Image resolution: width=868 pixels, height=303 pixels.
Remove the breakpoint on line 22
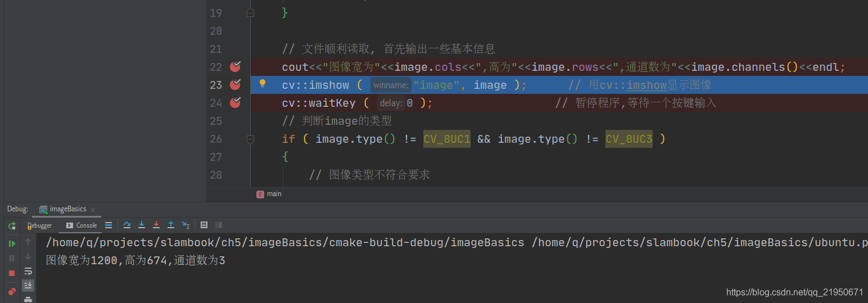[x=235, y=67]
